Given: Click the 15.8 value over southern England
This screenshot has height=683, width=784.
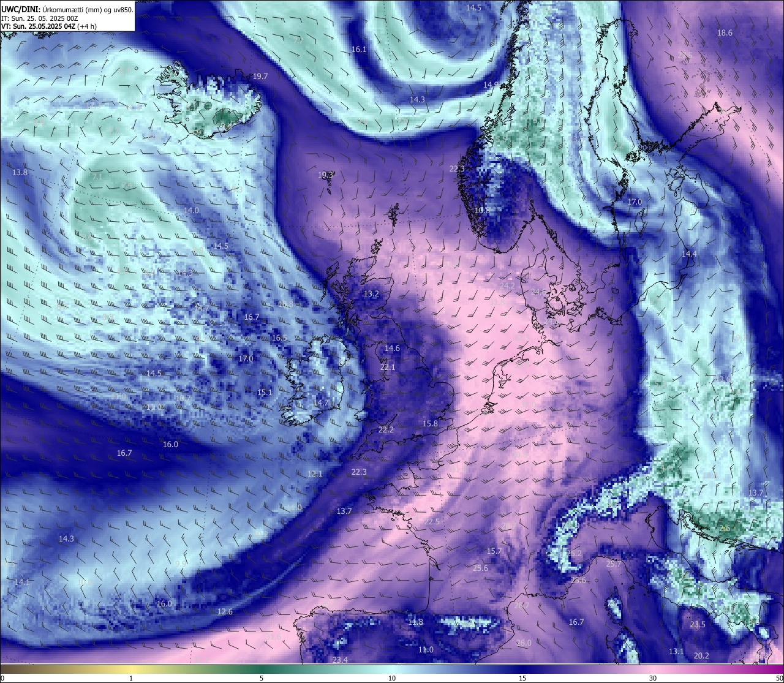Looking at the screenshot, I should 431,424.
